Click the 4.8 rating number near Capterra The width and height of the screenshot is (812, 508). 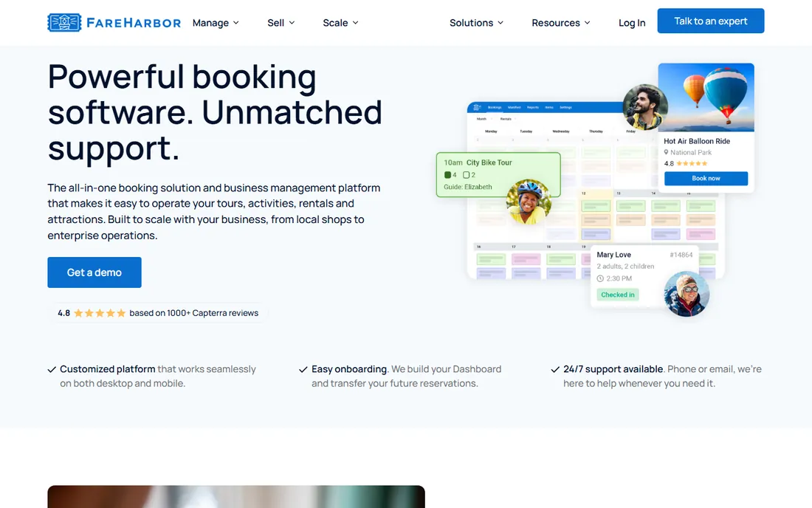tap(63, 313)
